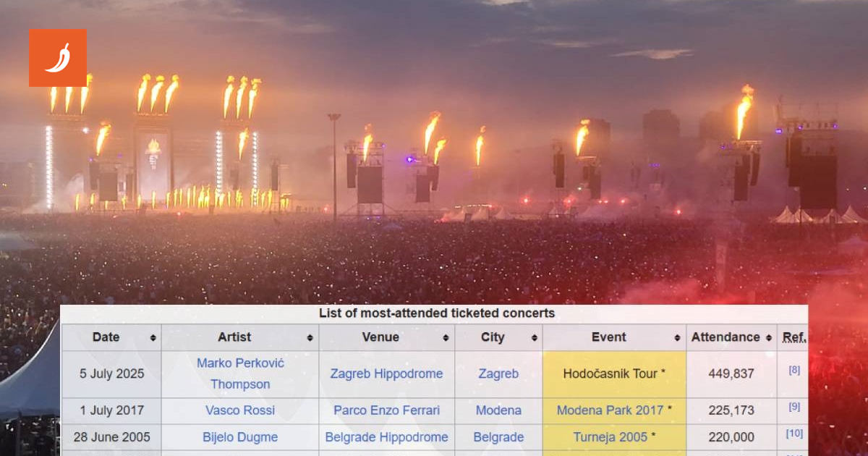The image size is (868, 456).
Task: Open the Parco Enzo Ferrari link
Action: pyautogui.click(x=386, y=410)
